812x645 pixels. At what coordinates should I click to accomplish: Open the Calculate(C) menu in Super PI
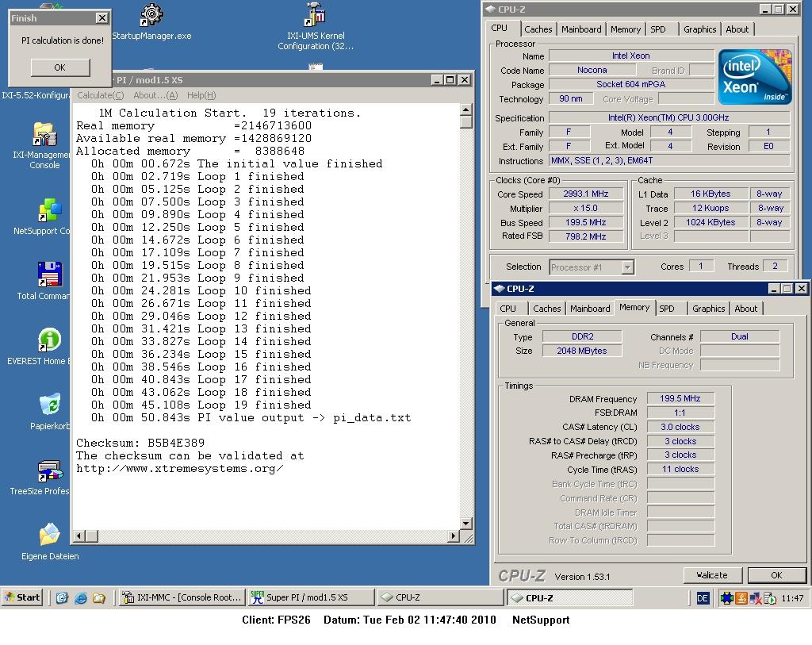tap(101, 95)
